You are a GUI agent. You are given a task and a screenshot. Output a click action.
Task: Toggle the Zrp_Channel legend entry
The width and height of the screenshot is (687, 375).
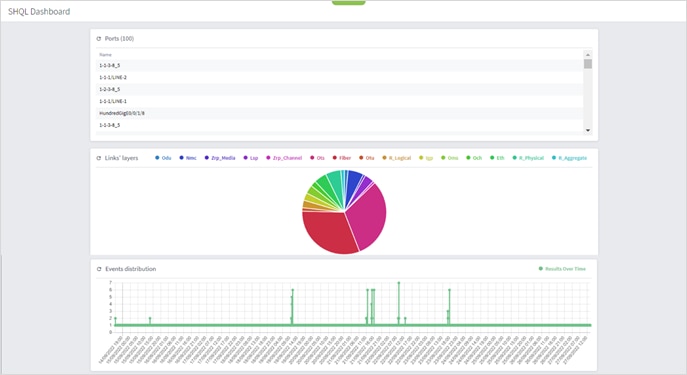[x=284, y=158]
